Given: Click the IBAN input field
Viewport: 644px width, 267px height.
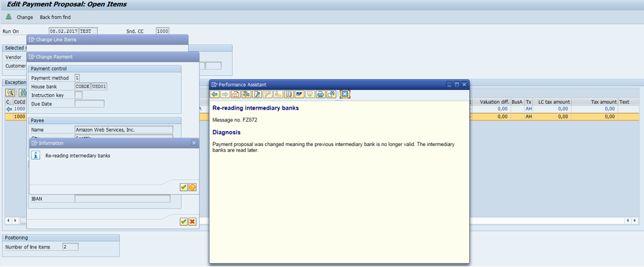Looking at the screenshot, I should 122,198.
